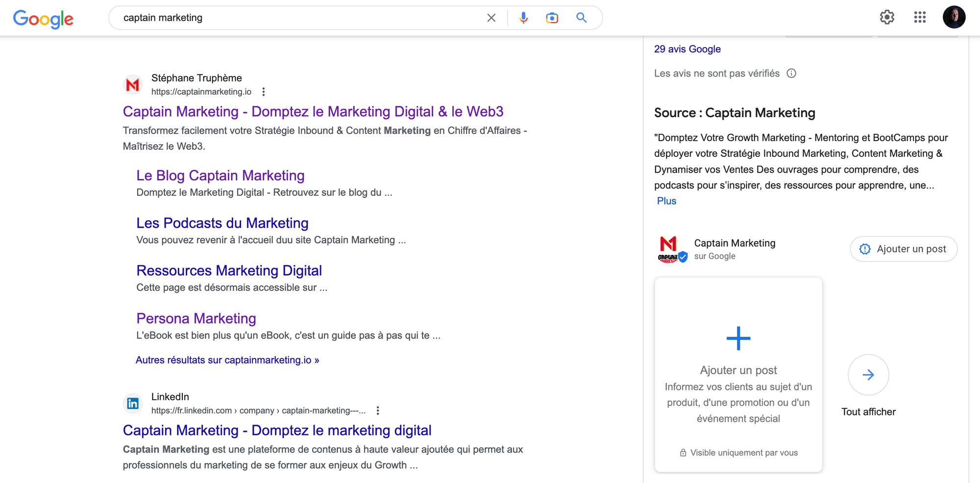Open Google Lens image search
The height and width of the screenshot is (483, 980).
click(x=552, y=18)
